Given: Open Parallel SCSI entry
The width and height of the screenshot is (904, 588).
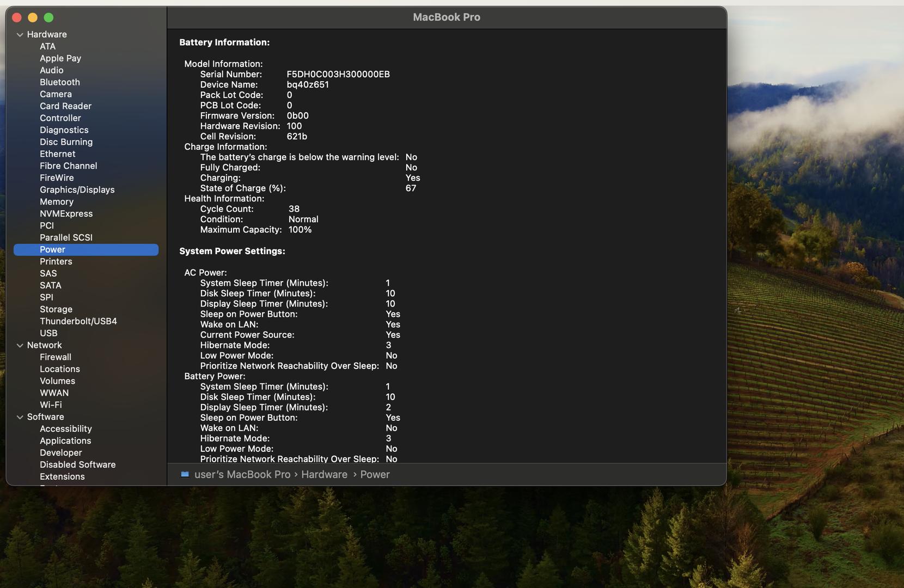Looking at the screenshot, I should pos(66,238).
